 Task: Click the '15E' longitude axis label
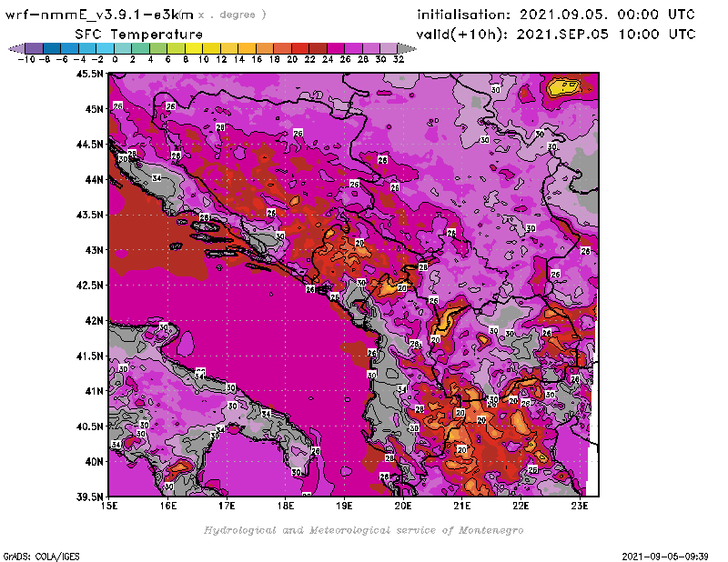click(109, 506)
